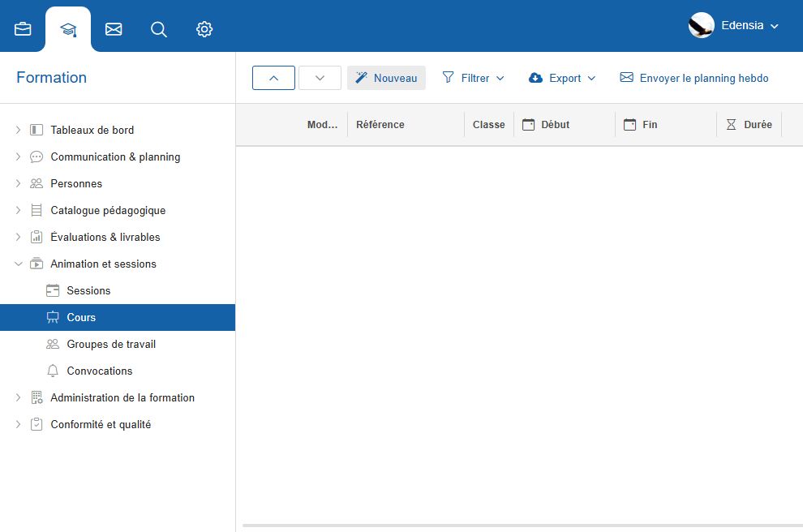Open the Filtrer dropdown
This screenshot has height=532, width=803.
pyautogui.click(x=473, y=78)
